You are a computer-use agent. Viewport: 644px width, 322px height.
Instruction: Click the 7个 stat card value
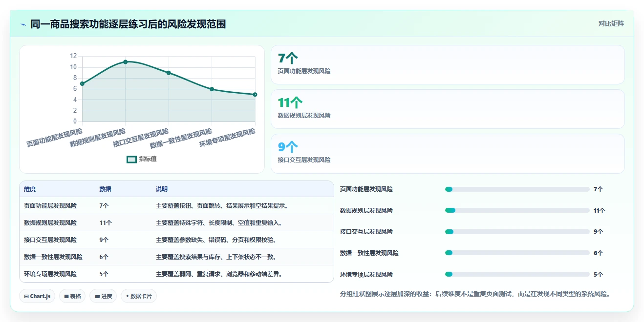click(288, 59)
